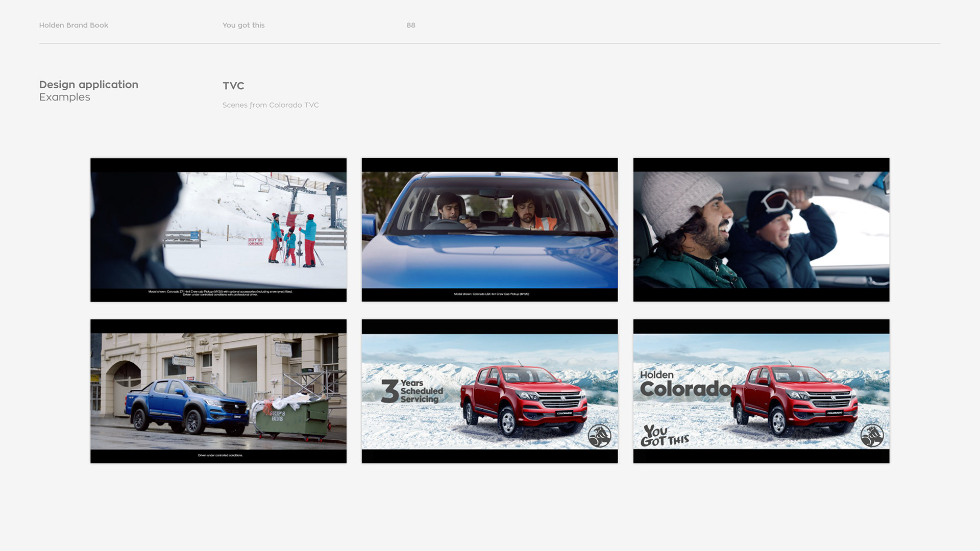Click the Holden Colorado wordmark
Screen dimensions: 980x551
[x=684, y=385]
